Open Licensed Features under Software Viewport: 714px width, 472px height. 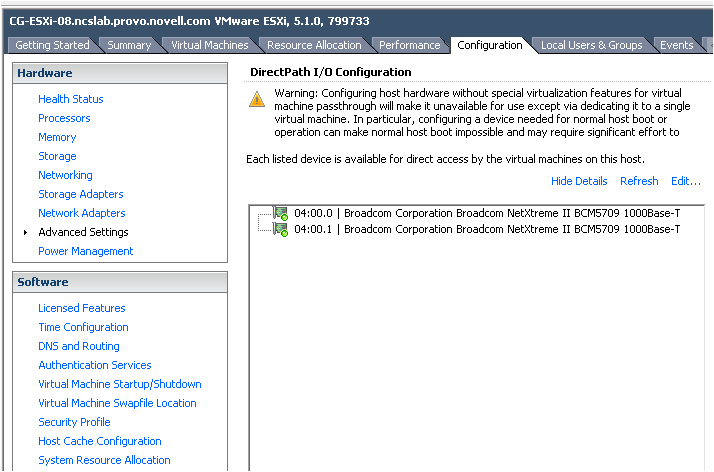[x=82, y=308]
